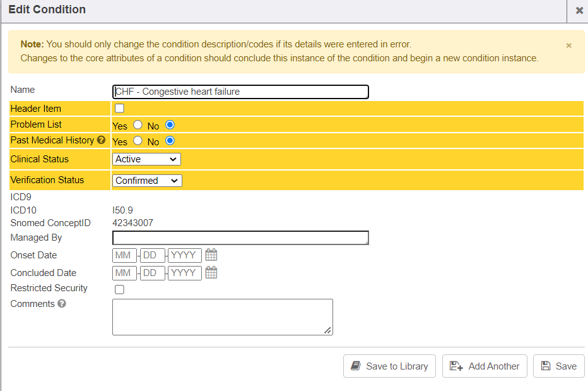Focus the Managed By input field
The height and width of the screenshot is (391, 588).
coord(240,238)
